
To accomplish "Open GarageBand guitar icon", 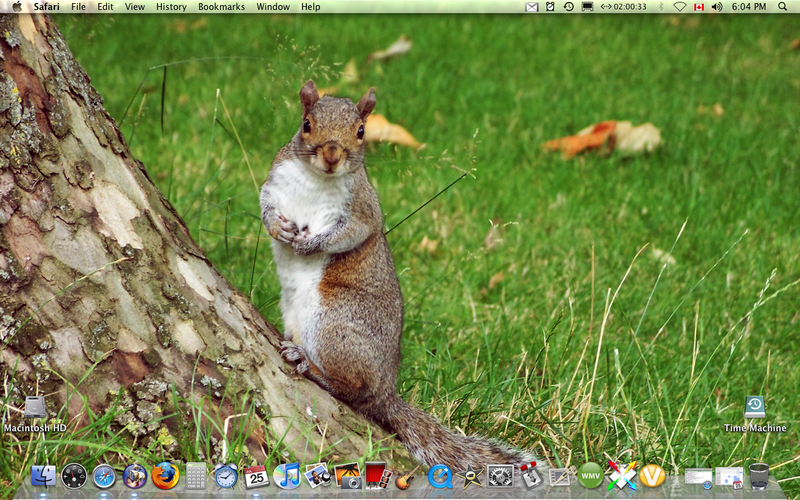I will 407,477.
